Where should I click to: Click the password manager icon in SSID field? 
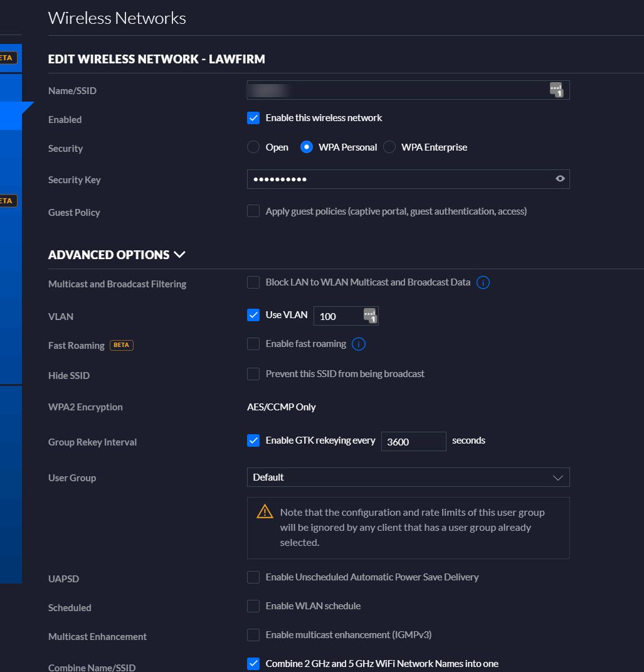pyautogui.click(x=556, y=90)
